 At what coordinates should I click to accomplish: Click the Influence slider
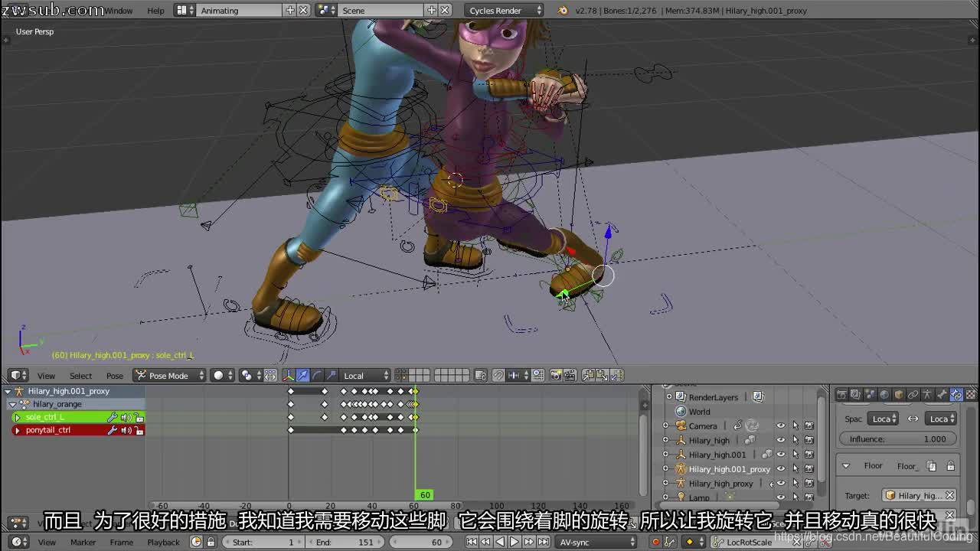pos(898,439)
